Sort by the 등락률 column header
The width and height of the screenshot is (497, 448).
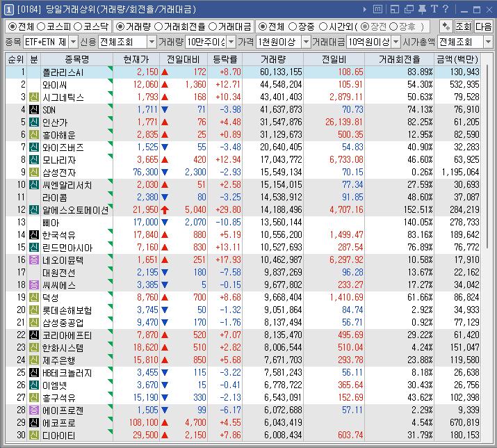pos(225,59)
